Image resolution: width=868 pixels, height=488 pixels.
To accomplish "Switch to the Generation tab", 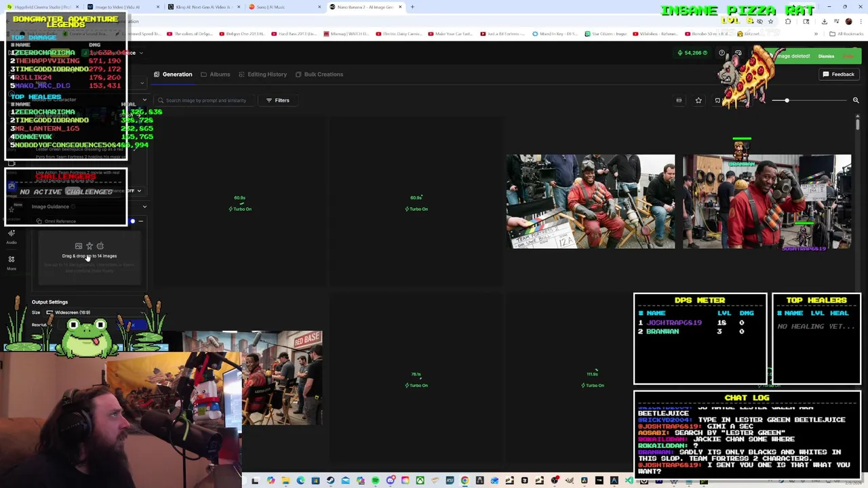I will pos(173,74).
